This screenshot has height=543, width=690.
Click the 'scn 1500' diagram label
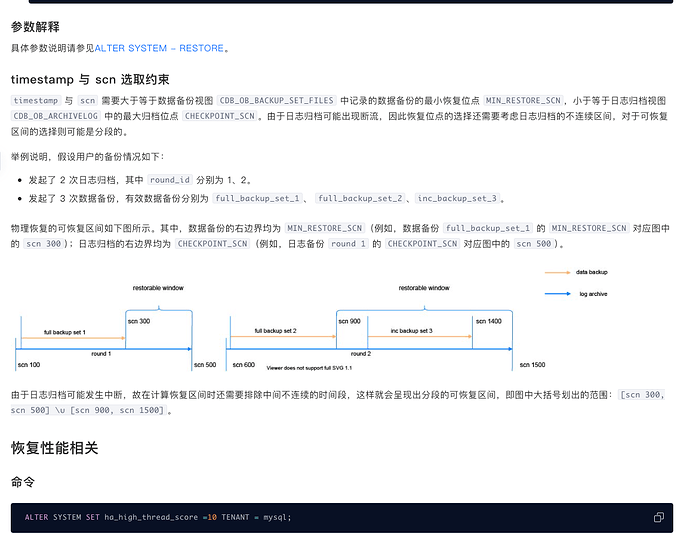tap(532, 365)
